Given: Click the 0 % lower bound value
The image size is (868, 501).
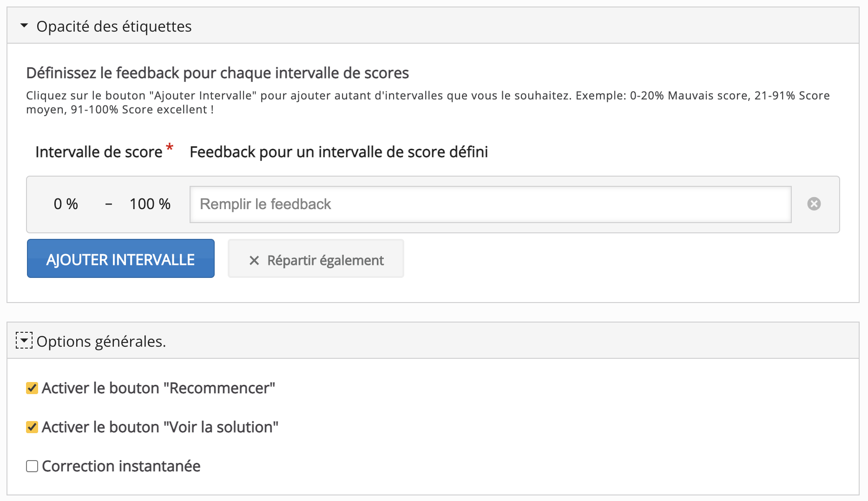Looking at the screenshot, I should pos(66,204).
